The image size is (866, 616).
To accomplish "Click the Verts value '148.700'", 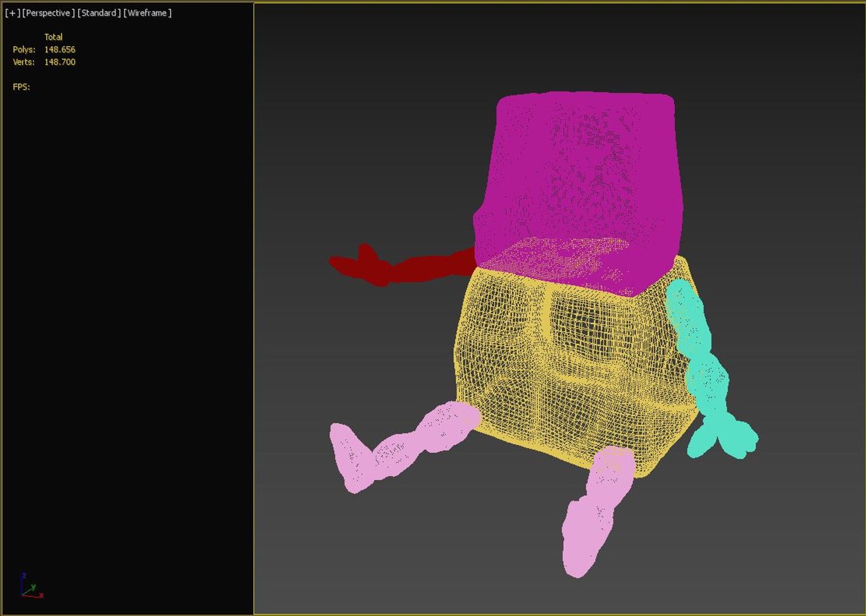I will coord(60,62).
